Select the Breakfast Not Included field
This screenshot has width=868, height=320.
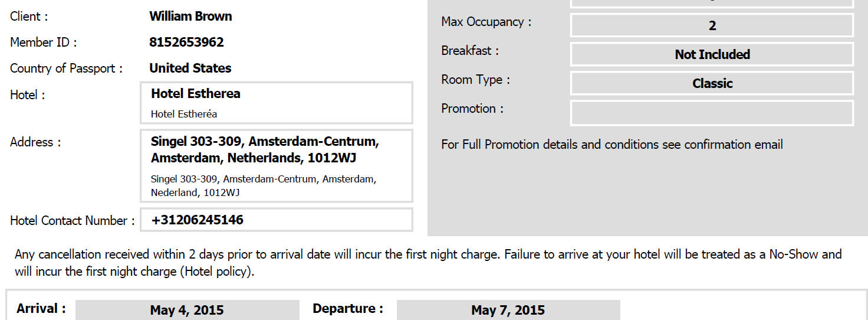click(x=712, y=54)
